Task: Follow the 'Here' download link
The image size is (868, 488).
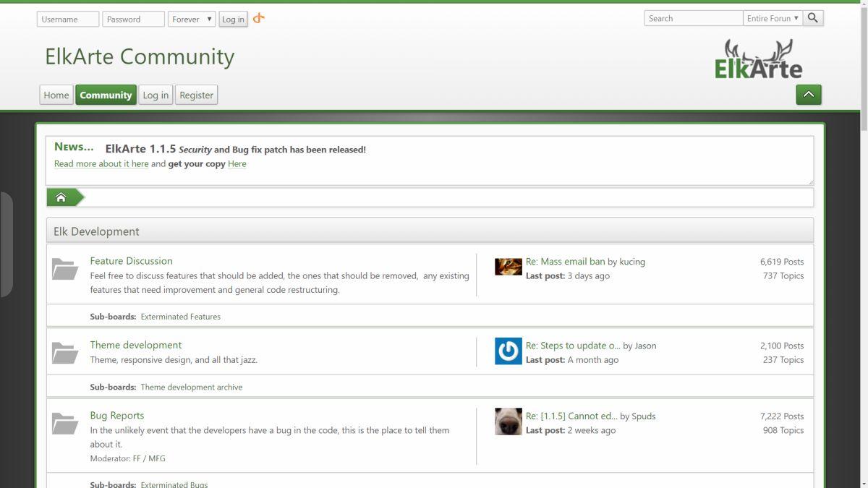Action: click(237, 164)
